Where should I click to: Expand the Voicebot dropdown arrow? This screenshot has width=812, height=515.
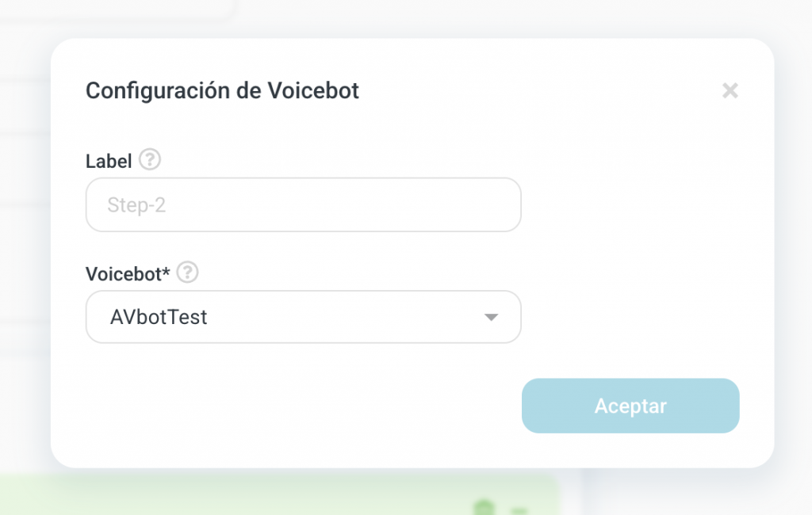(x=491, y=318)
